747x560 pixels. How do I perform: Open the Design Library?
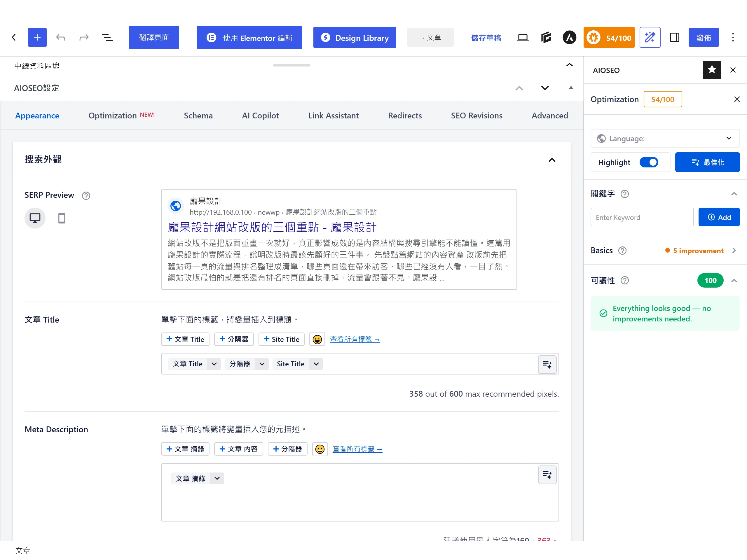tap(355, 37)
